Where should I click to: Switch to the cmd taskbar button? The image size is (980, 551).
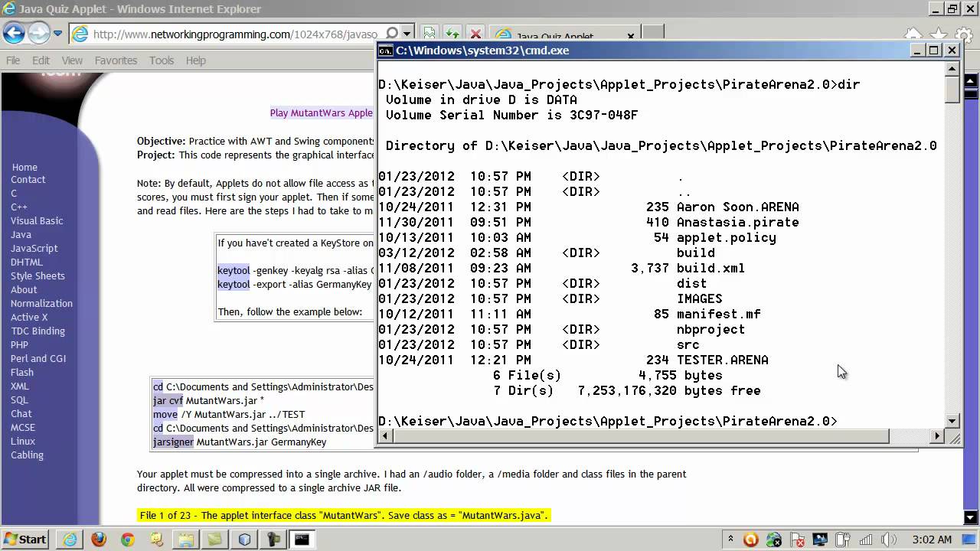tap(302, 540)
